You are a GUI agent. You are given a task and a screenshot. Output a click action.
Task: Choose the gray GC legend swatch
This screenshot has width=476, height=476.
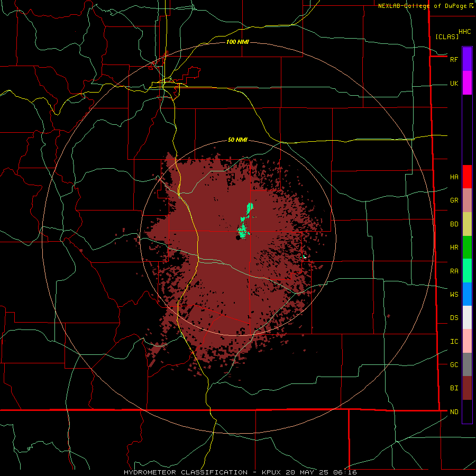[467, 364]
